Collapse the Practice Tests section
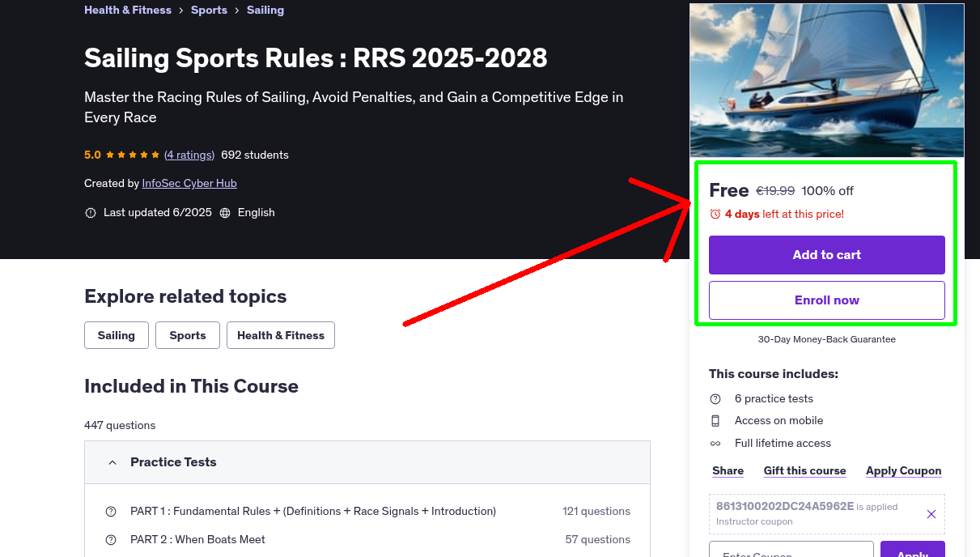 click(112, 461)
